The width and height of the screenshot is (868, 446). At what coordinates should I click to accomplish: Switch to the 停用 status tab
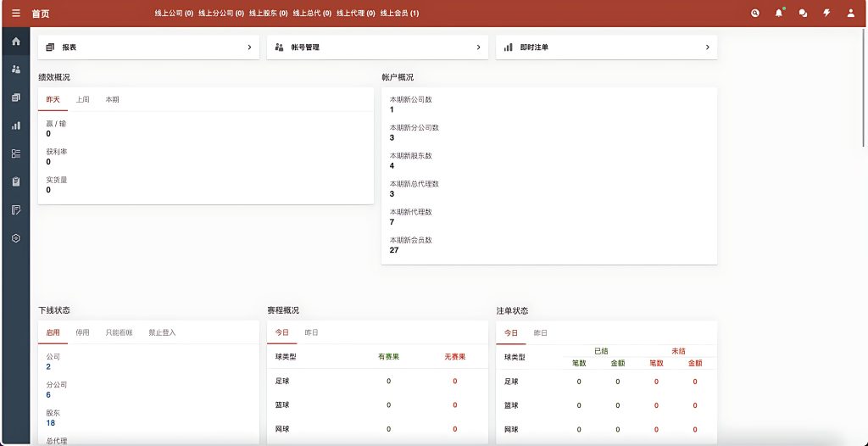(x=82, y=332)
